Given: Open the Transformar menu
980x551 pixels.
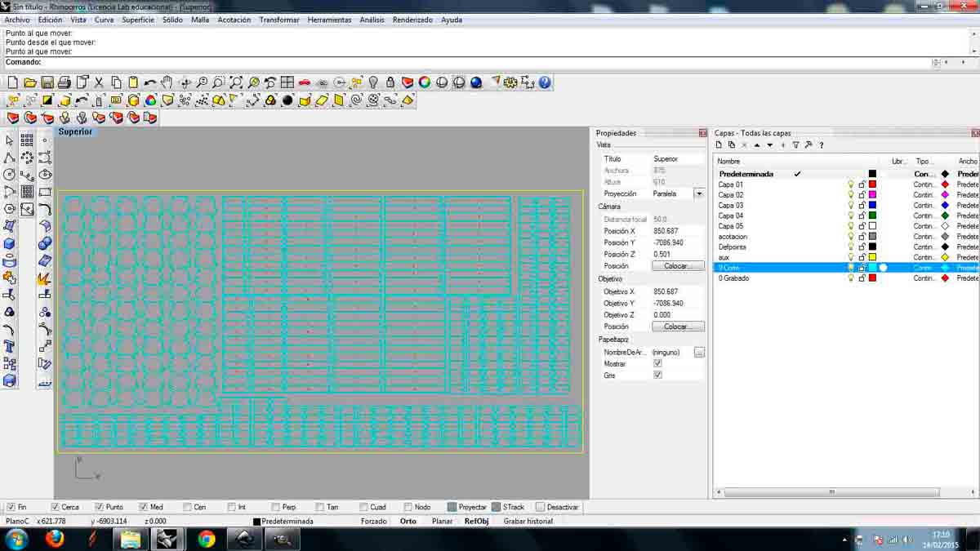Looking at the screenshot, I should [x=279, y=20].
